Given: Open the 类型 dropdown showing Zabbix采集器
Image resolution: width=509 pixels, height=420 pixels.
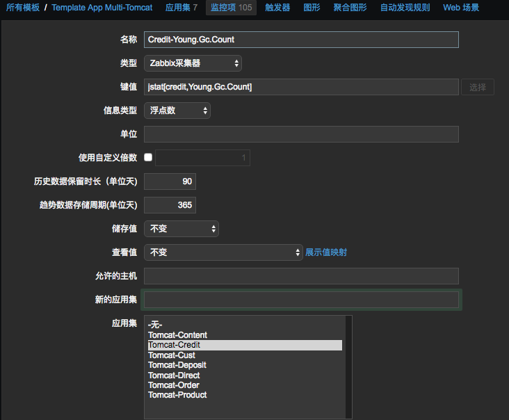Looking at the screenshot, I should pyautogui.click(x=193, y=63).
